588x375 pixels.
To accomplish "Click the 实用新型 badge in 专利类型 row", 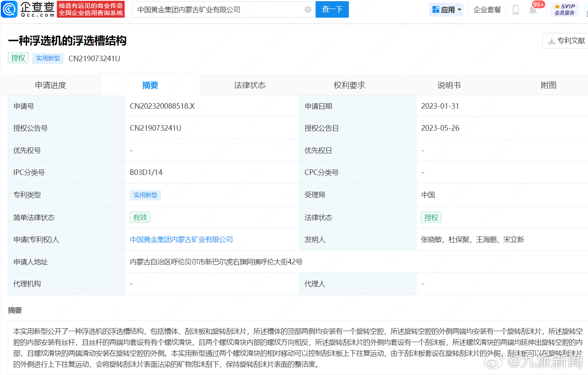I will coord(145,195).
